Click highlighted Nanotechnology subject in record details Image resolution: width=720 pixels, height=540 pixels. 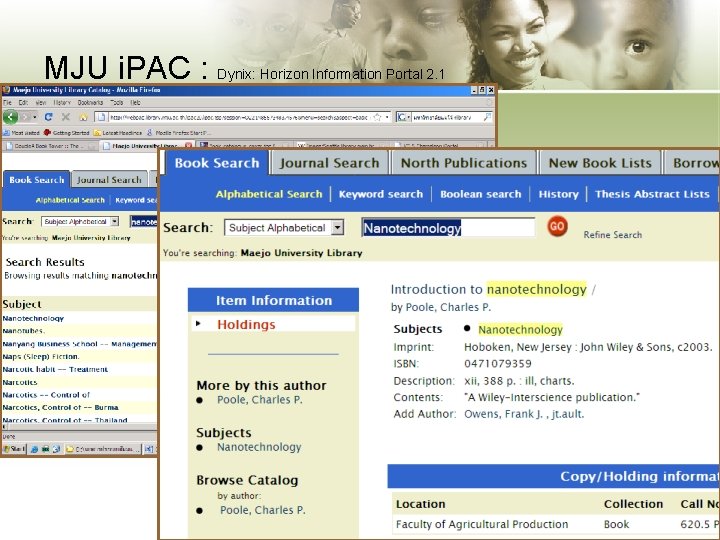click(x=520, y=330)
